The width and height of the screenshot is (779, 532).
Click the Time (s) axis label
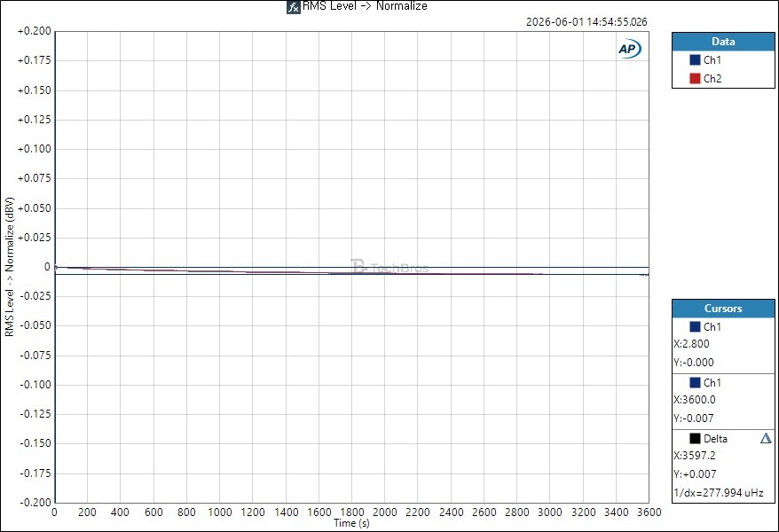point(351,523)
